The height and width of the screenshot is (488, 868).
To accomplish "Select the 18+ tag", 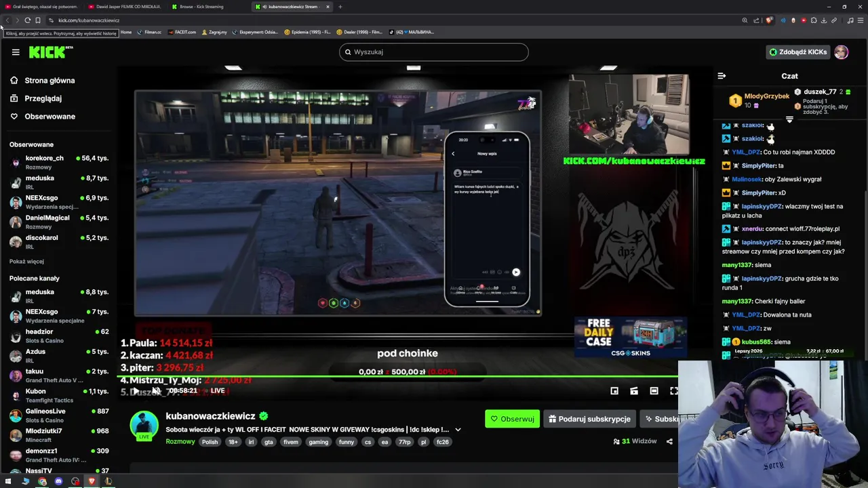I will coord(233,442).
